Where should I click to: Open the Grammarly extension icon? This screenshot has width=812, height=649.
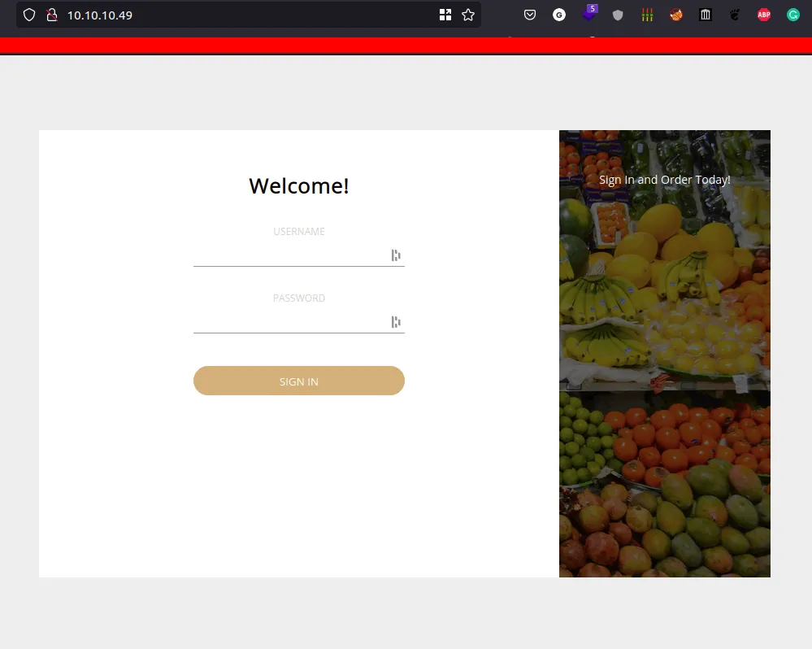(792, 15)
